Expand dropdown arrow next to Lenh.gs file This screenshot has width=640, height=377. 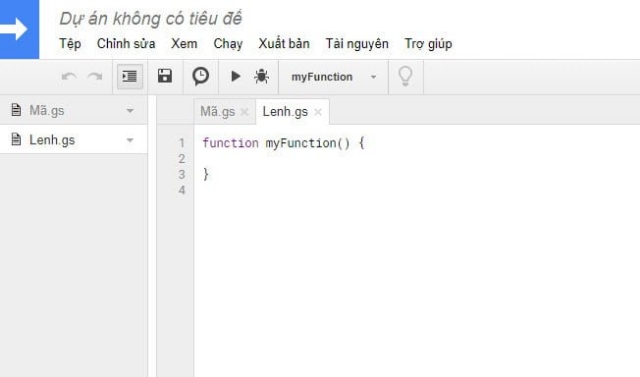click(130, 140)
